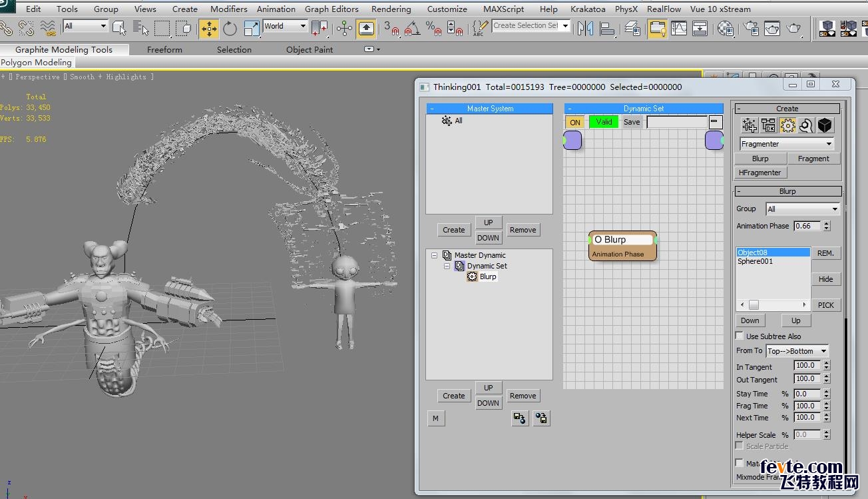Toggle the green Valid button

pyautogui.click(x=604, y=122)
